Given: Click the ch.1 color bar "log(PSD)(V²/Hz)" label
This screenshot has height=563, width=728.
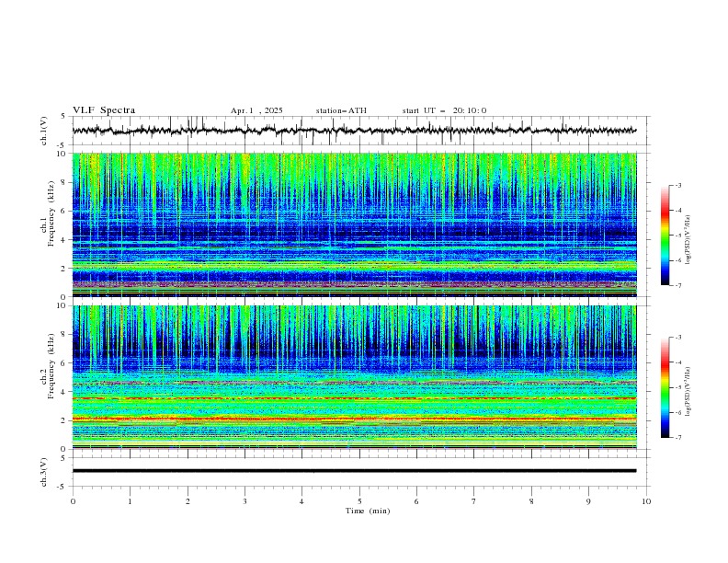Looking at the screenshot, I should [x=688, y=240].
